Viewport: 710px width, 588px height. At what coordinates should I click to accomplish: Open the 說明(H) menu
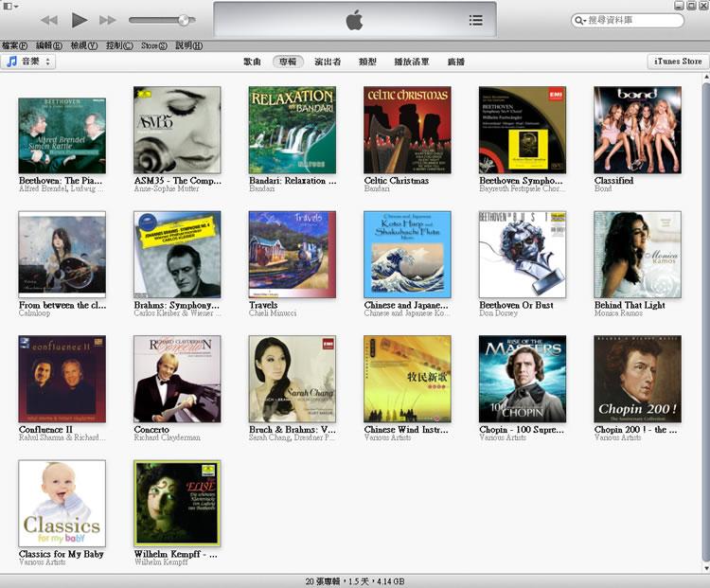coord(188,45)
